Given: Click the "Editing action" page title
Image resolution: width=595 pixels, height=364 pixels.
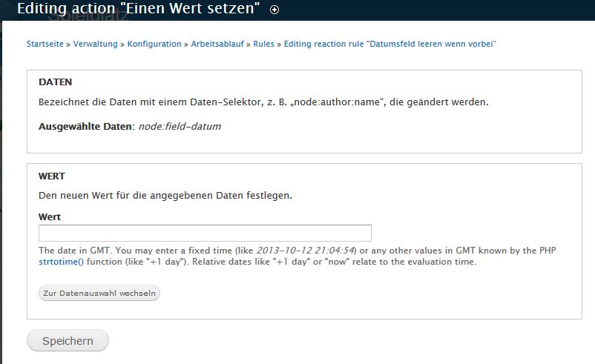Looking at the screenshot, I should coord(138,10).
